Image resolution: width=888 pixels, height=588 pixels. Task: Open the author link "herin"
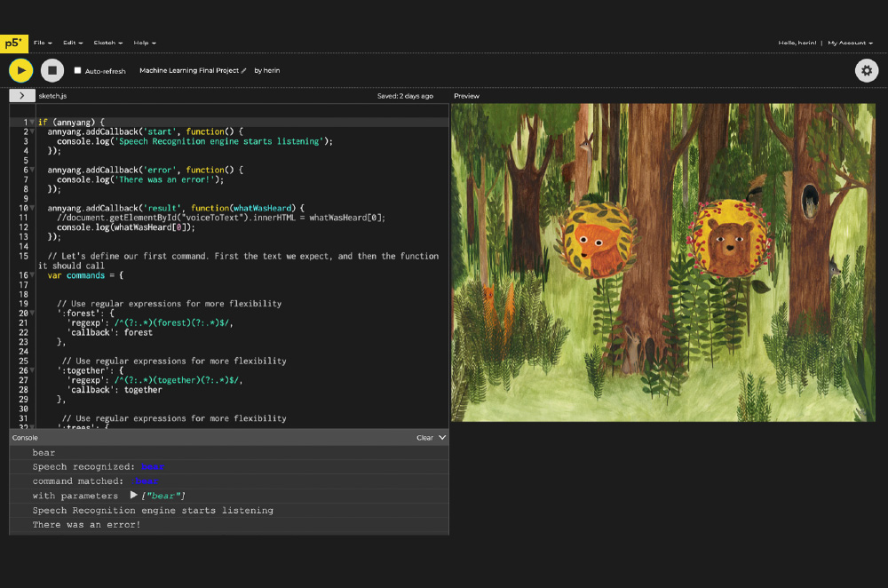(x=271, y=70)
